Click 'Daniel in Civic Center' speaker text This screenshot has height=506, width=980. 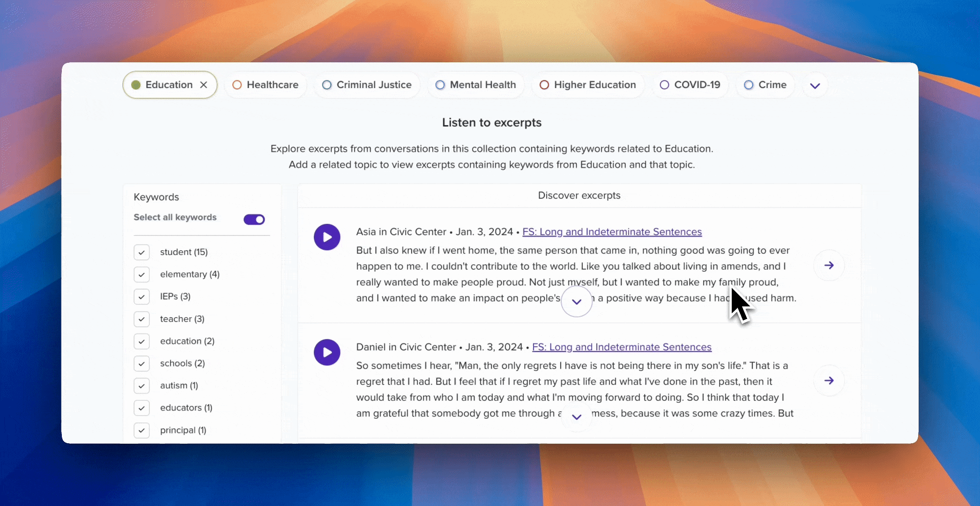(406, 347)
